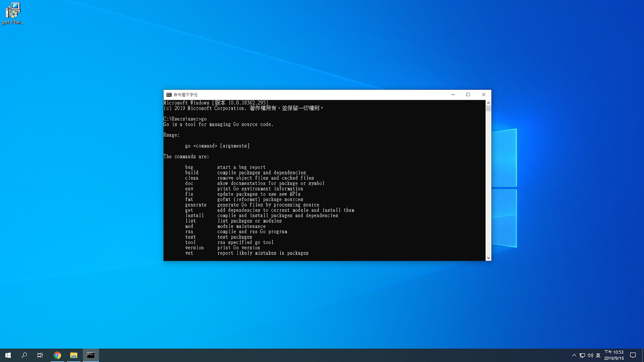The image size is (644, 362).
Task: Click the 'vet' command text
Action: click(189, 253)
